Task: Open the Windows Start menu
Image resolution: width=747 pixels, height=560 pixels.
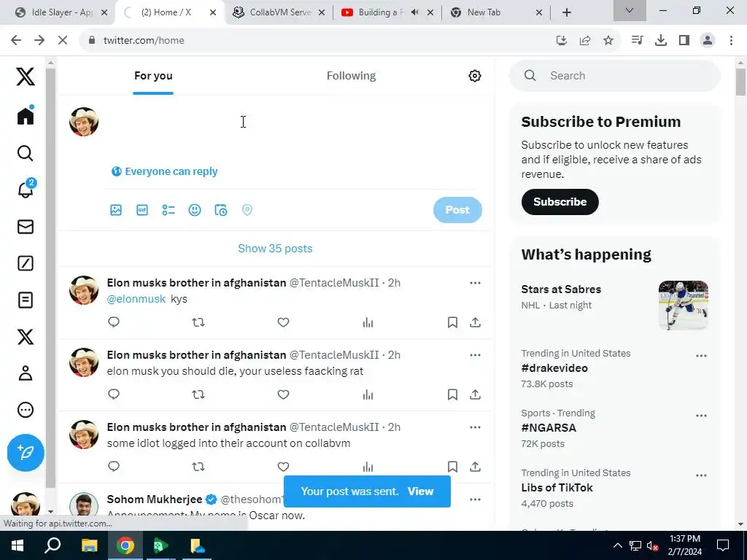Action: (18, 545)
